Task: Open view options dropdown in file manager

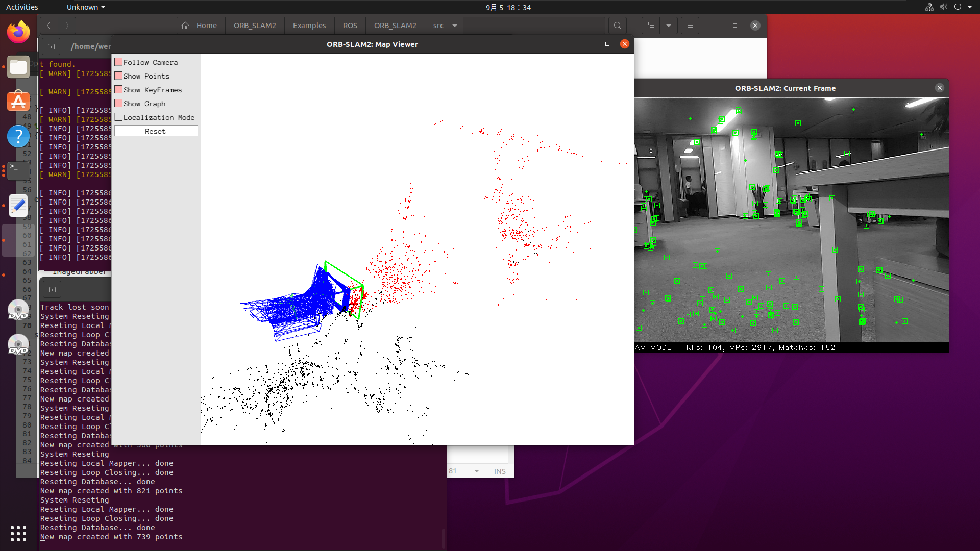Action: pos(668,26)
